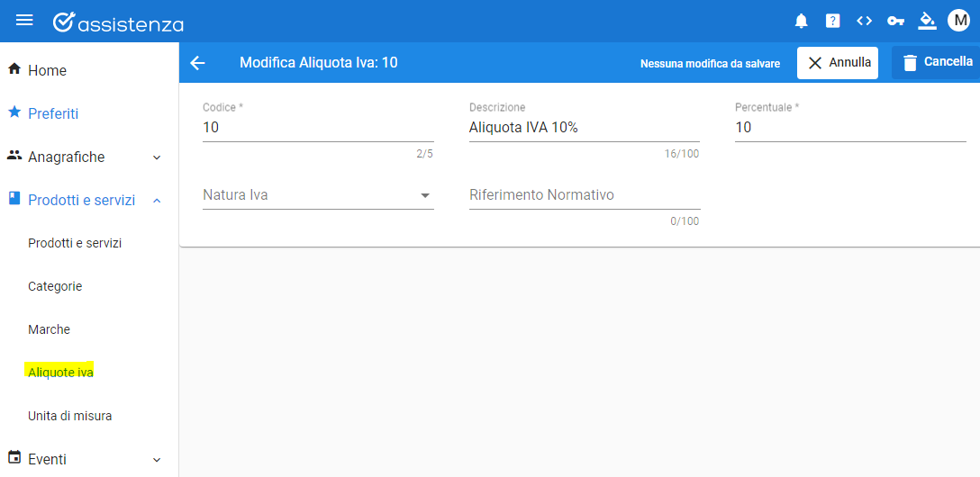980x477 pixels.
Task: Focus the Descrizione text field
Action: pos(585,128)
